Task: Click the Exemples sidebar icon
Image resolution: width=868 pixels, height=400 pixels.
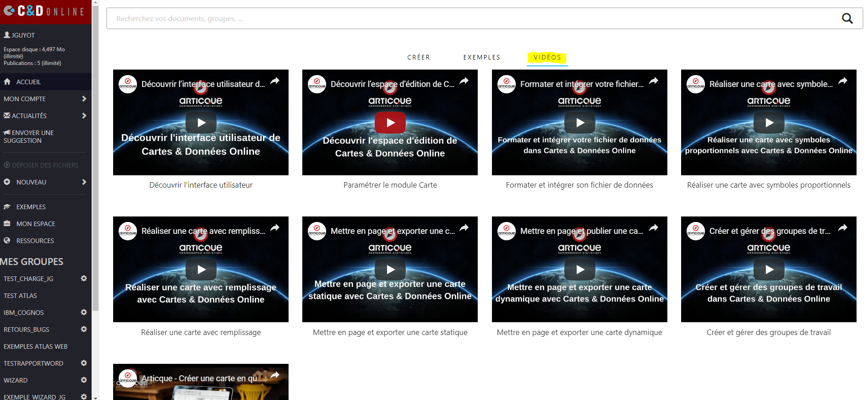Action: [7, 206]
